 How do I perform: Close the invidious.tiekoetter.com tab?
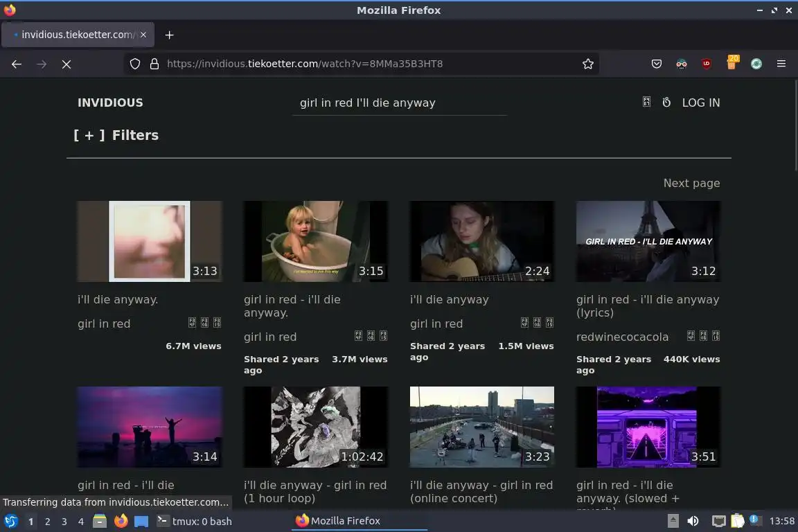tap(143, 35)
